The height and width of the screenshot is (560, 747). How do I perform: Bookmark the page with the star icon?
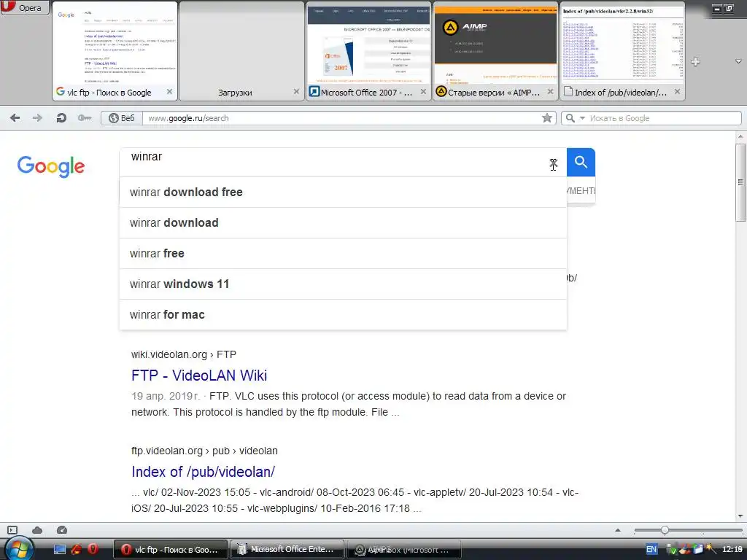(x=547, y=118)
